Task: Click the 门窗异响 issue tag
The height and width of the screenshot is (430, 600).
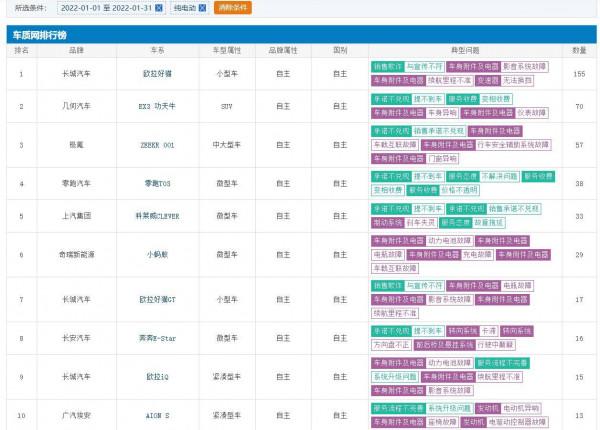Action: click(442, 158)
